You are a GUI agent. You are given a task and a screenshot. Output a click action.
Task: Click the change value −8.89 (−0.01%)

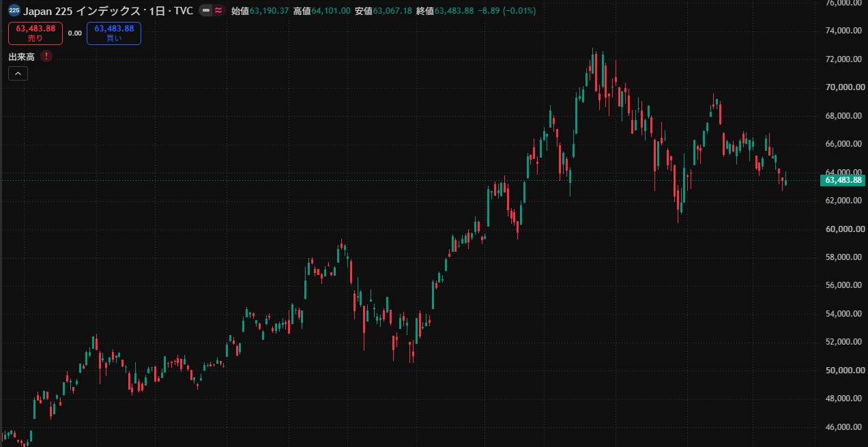point(507,12)
